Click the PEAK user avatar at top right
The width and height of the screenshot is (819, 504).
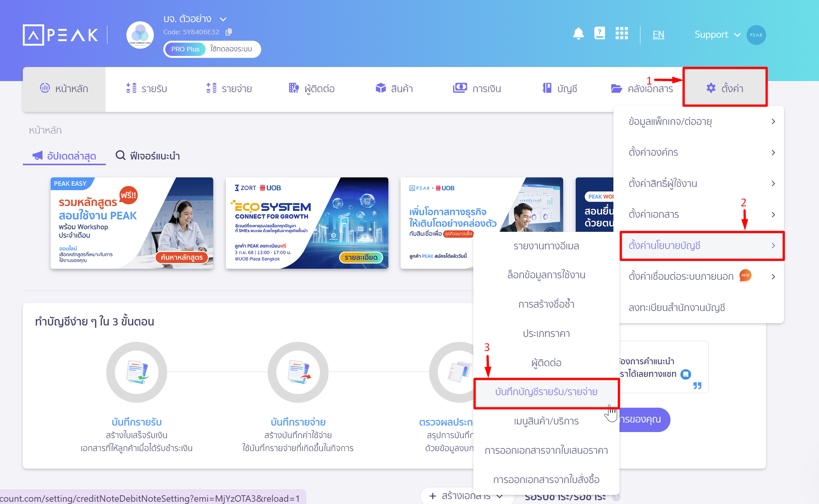click(756, 35)
